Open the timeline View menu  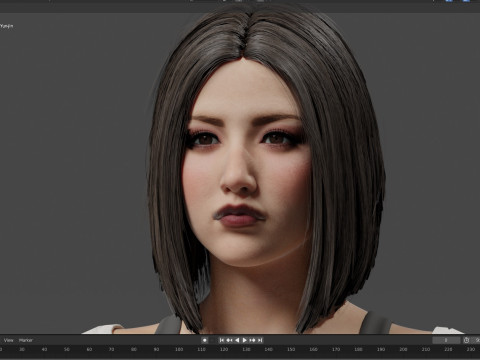[x=9, y=340]
